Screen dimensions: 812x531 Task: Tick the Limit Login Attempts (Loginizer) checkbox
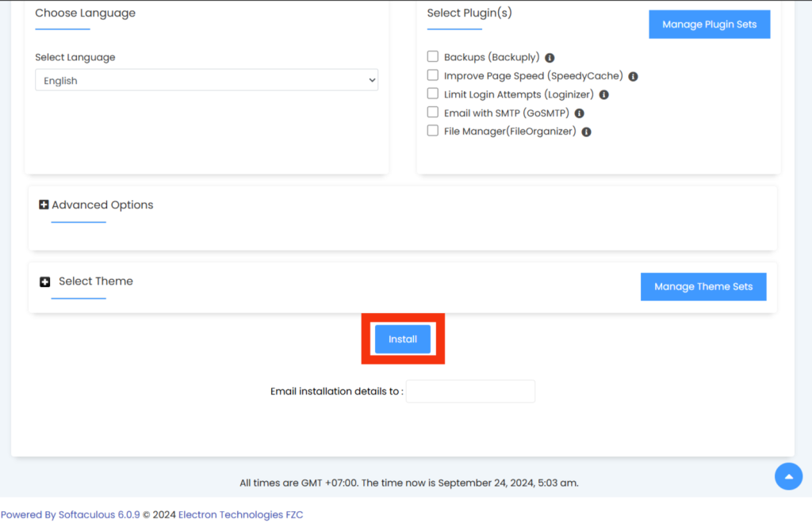tap(433, 94)
